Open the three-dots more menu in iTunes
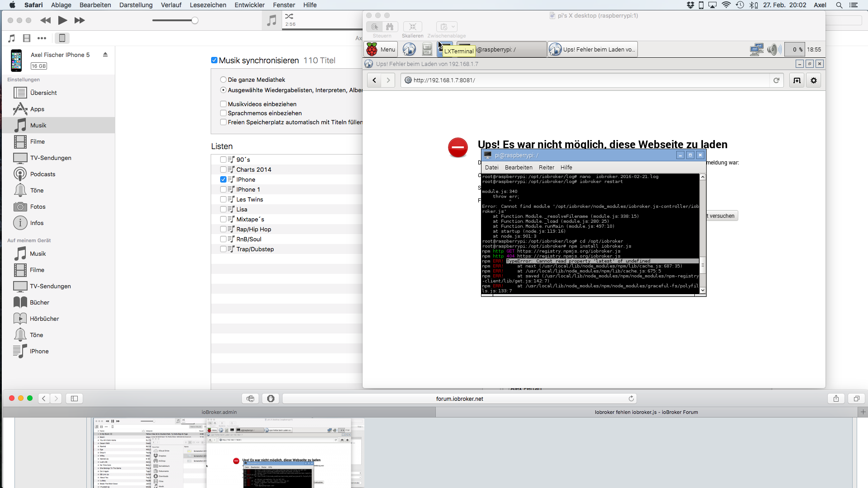Viewport: 868px width, 488px height. click(x=42, y=38)
